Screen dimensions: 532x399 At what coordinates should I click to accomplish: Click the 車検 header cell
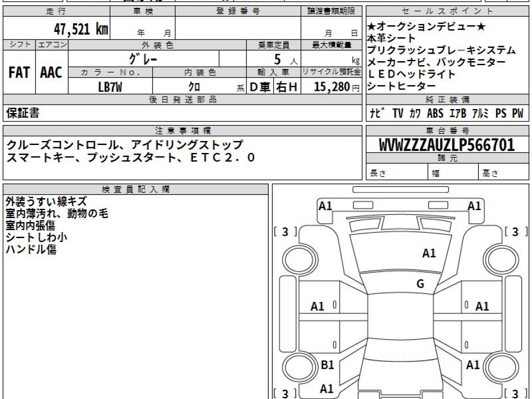143,12
